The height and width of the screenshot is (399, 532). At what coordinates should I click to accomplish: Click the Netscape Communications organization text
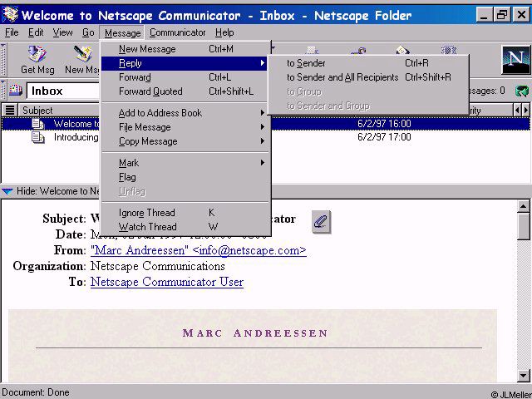click(x=158, y=266)
